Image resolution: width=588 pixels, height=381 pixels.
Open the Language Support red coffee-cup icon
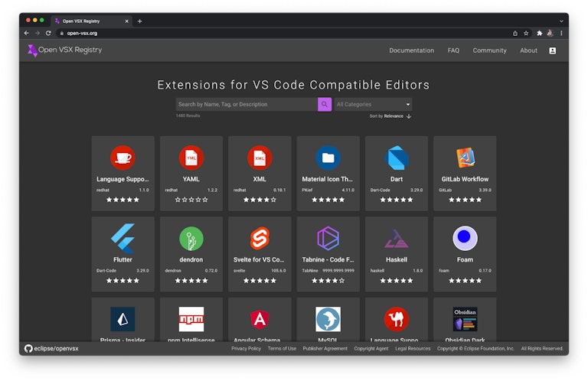[122, 158]
